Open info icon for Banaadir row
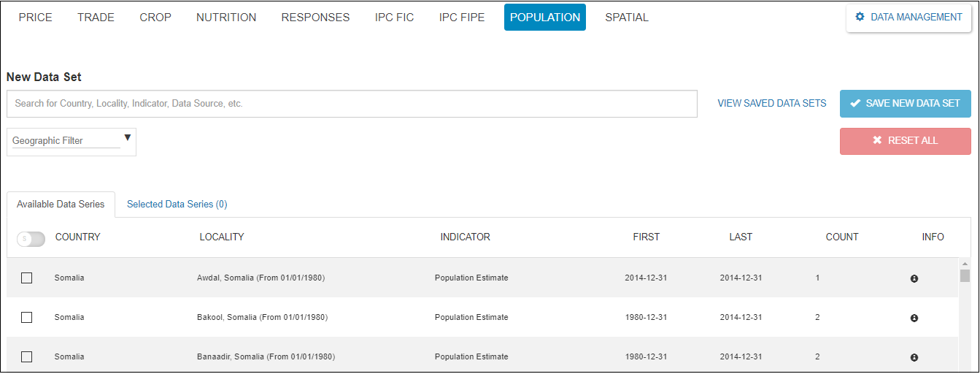This screenshot has width=980, height=374. coord(914,357)
